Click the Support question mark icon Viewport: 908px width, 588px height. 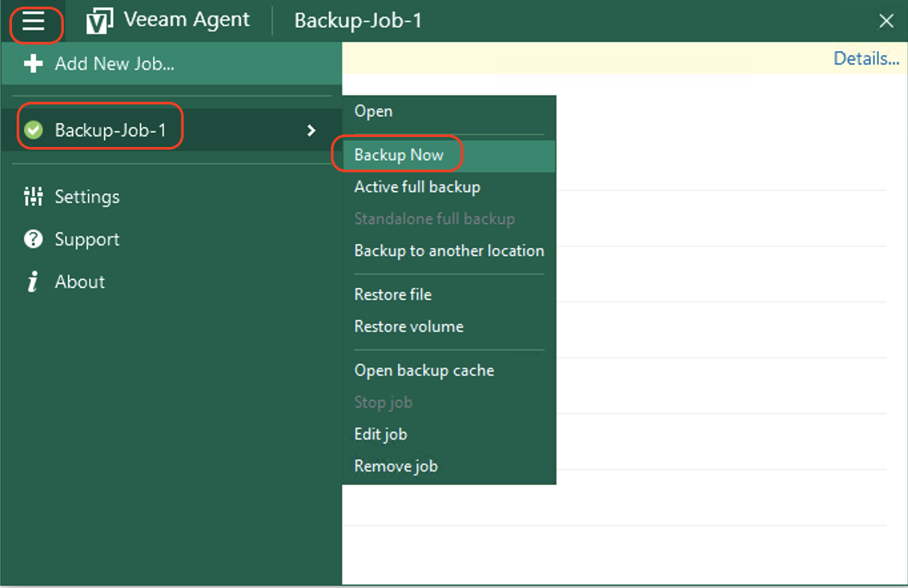pyautogui.click(x=33, y=239)
